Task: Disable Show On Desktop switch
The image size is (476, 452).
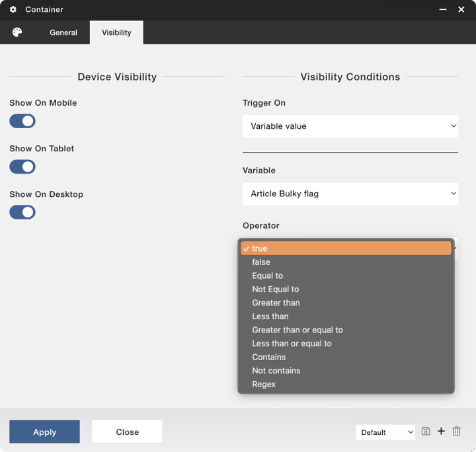Action: (22, 212)
